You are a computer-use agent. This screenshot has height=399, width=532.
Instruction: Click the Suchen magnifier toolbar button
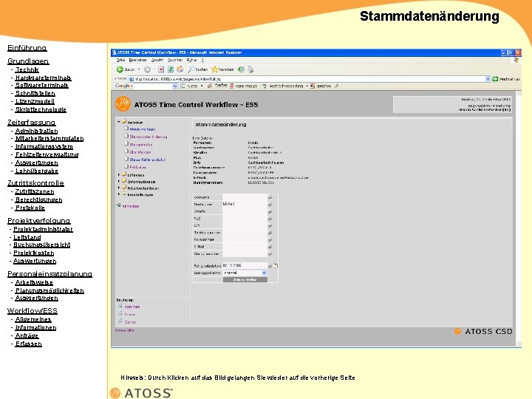pyautogui.click(x=197, y=69)
